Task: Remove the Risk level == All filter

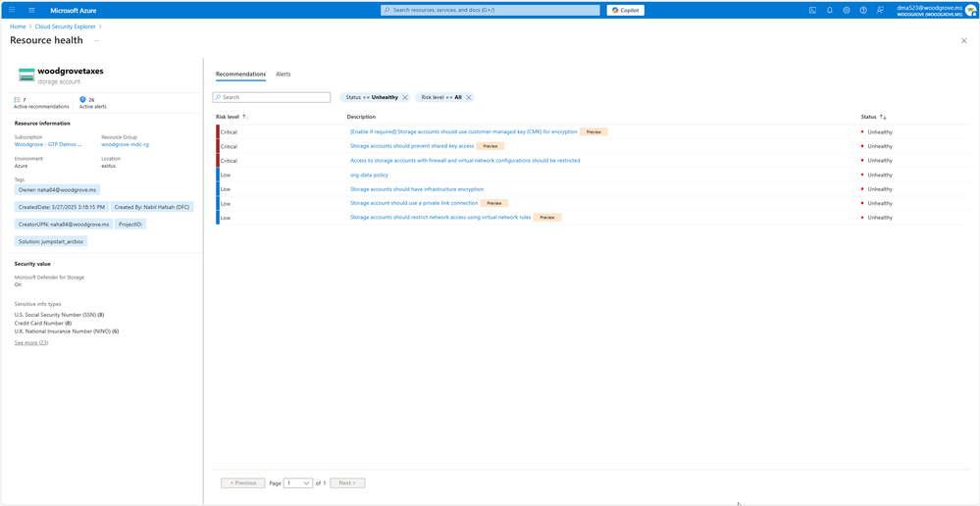Action: (x=468, y=97)
